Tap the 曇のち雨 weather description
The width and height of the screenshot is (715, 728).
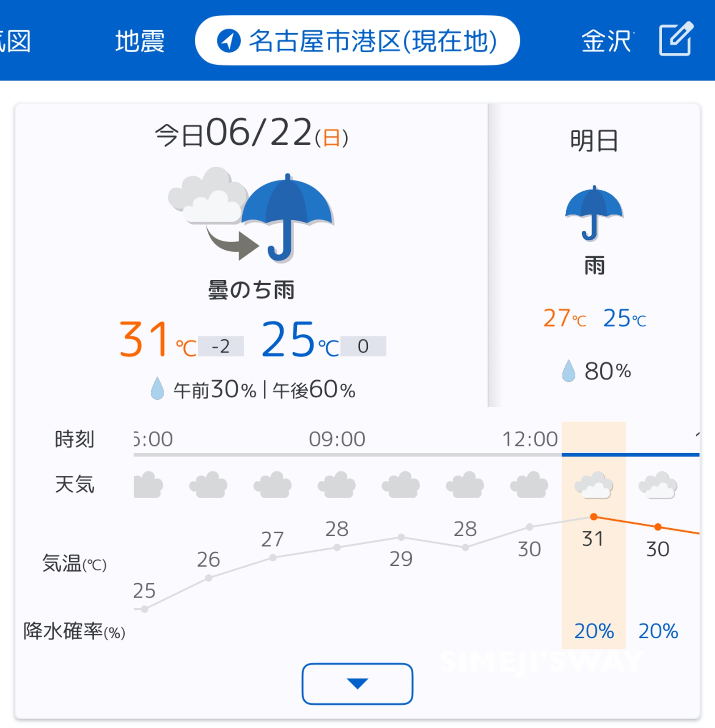[251, 290]
